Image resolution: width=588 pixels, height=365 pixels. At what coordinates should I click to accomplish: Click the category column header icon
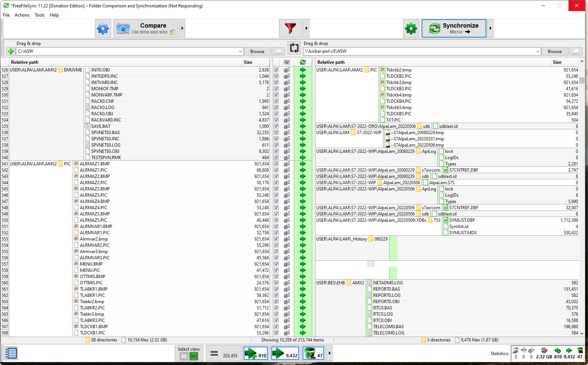(287, 62)
